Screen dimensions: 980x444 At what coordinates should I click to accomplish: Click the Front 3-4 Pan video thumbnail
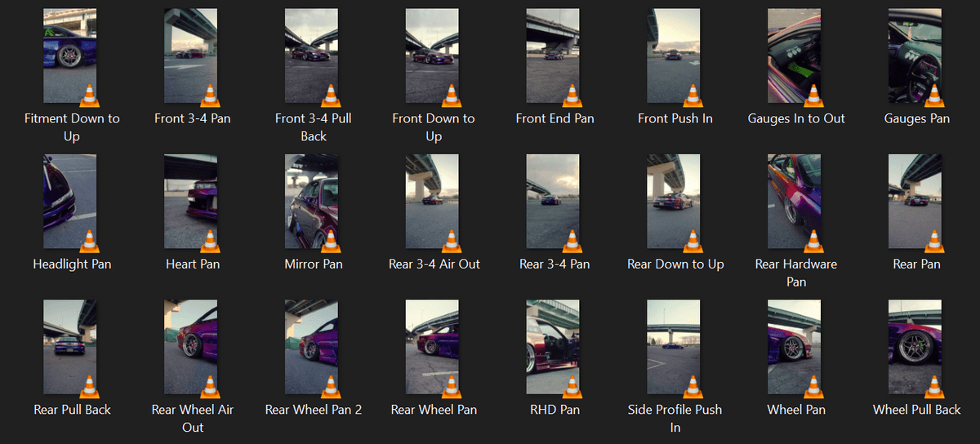tap(191, 55)
